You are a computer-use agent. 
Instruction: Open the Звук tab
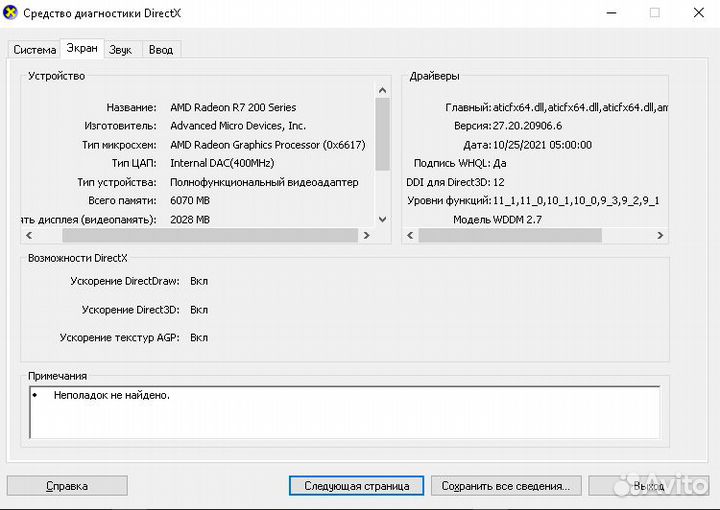pos(120,50)
